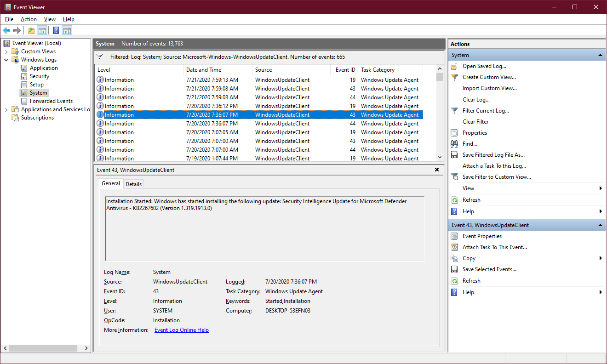Click the filter funnel icon above the list
The width and height of the screenshot is (607, 364).
pyautogui.click(x=100, y=57)
